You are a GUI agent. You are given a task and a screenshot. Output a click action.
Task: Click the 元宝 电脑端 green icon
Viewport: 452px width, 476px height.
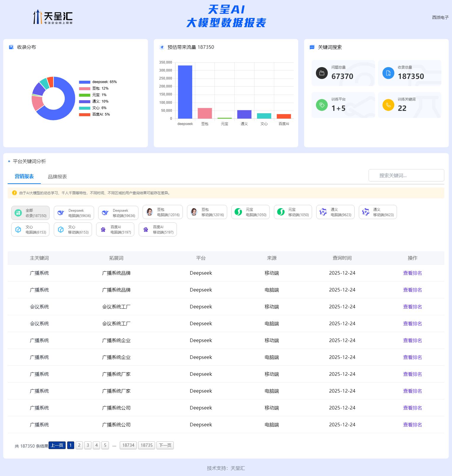tap(238, 212)
